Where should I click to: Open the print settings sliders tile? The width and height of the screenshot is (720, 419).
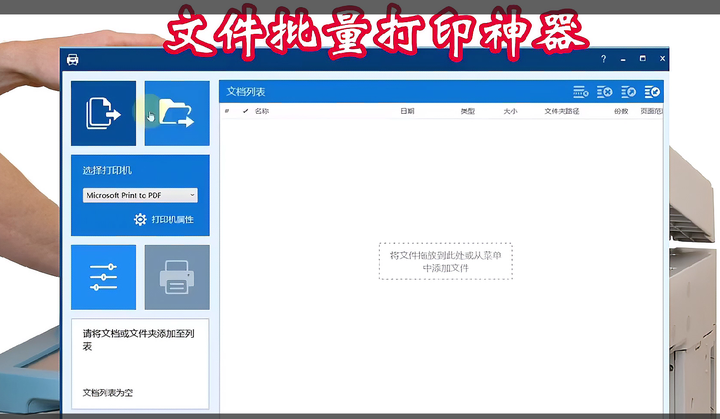pos(103,277)
